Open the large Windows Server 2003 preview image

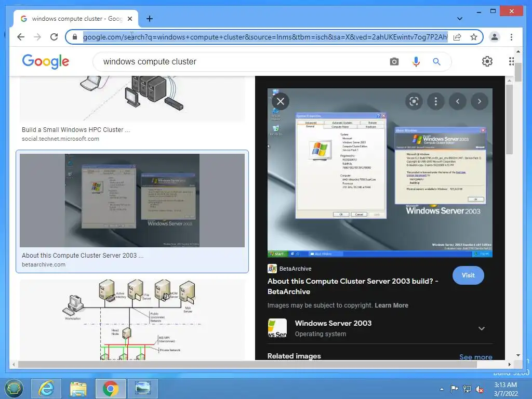pos(380,173)
